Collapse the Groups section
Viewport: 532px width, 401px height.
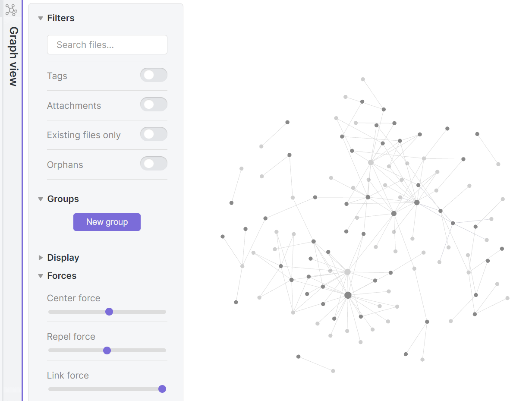coord(40,199)
